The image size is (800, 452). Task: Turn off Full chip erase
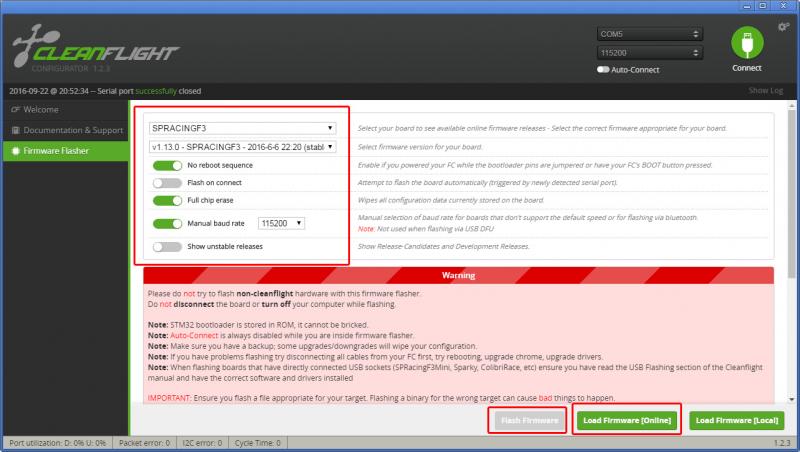[167, 201]
